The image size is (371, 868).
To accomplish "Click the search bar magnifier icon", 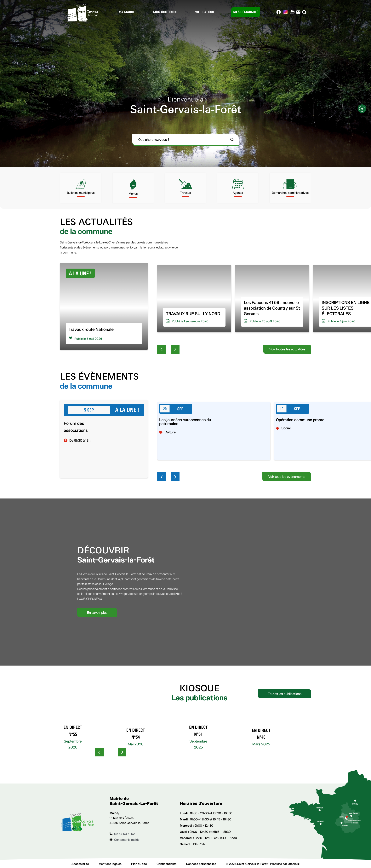I will (232, 139).
